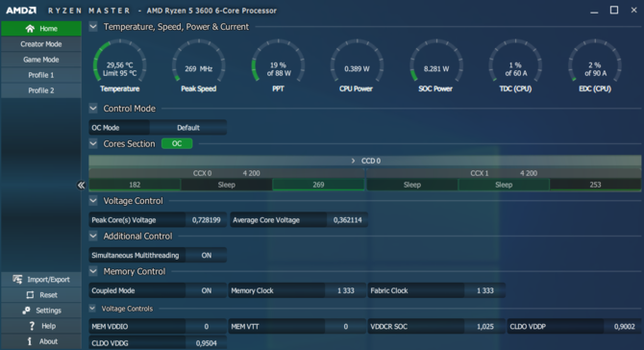Click the EDC (CPU) gauge

pyautogui.click(x=595, y=65)
